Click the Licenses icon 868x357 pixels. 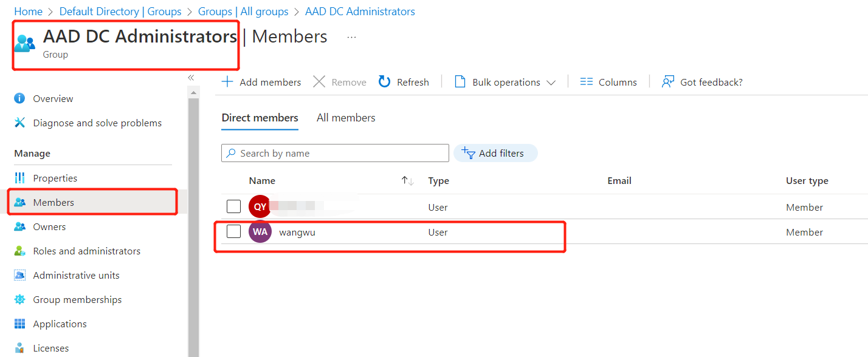tap(20, 348)
